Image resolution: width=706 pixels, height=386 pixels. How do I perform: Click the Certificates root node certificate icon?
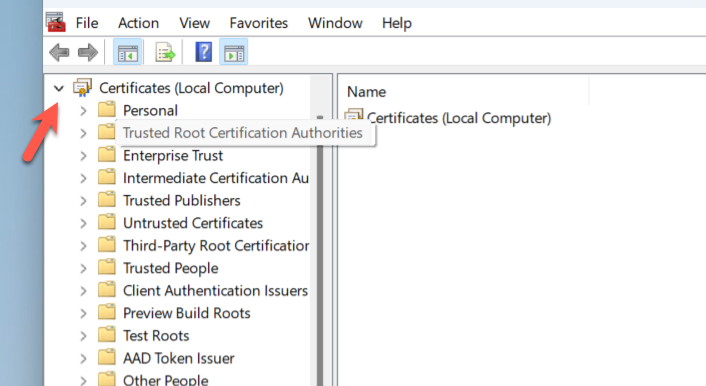pos(82,87)
